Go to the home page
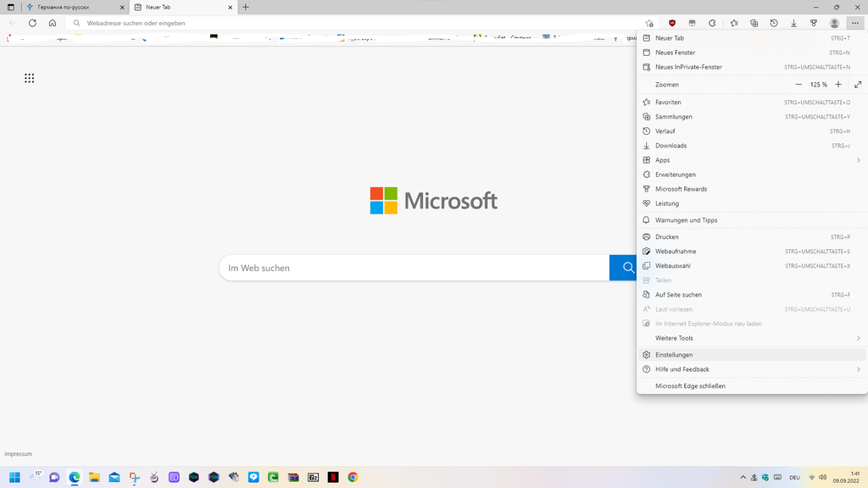 pyautogui.click(x=53, y=23)
